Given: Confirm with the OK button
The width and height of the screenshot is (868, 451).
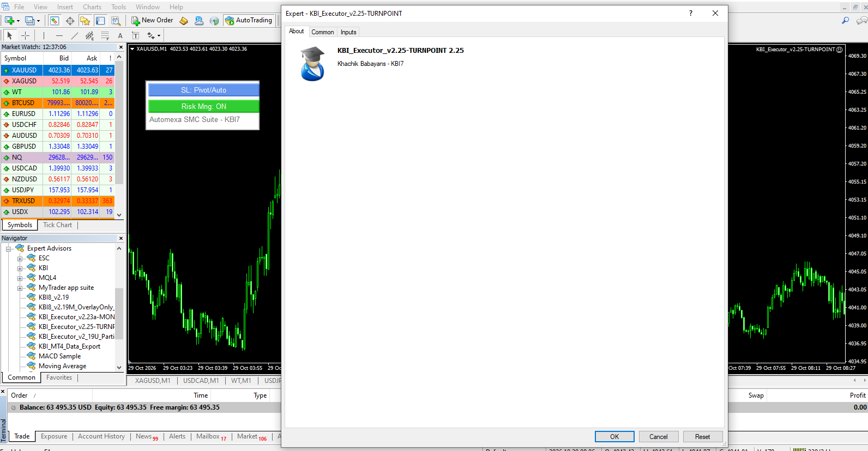Looking at the screenshot, I should click(x=614, y=436).
